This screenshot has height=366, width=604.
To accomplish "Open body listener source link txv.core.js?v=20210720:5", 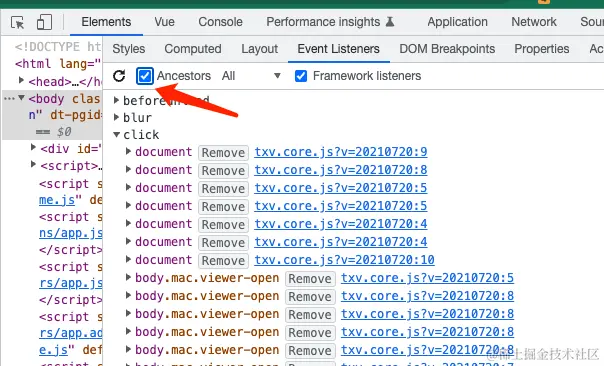I will click(427, 278).
